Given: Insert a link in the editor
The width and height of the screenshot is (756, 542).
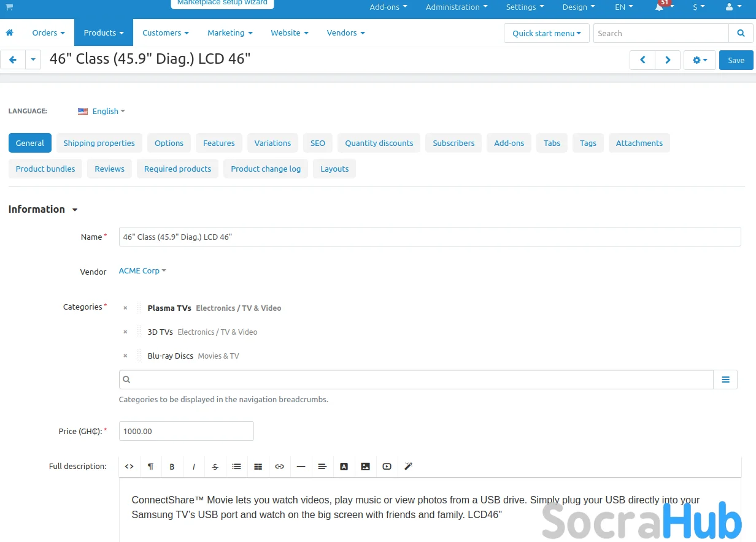Looking at the screenshot, I should point(279,467).
